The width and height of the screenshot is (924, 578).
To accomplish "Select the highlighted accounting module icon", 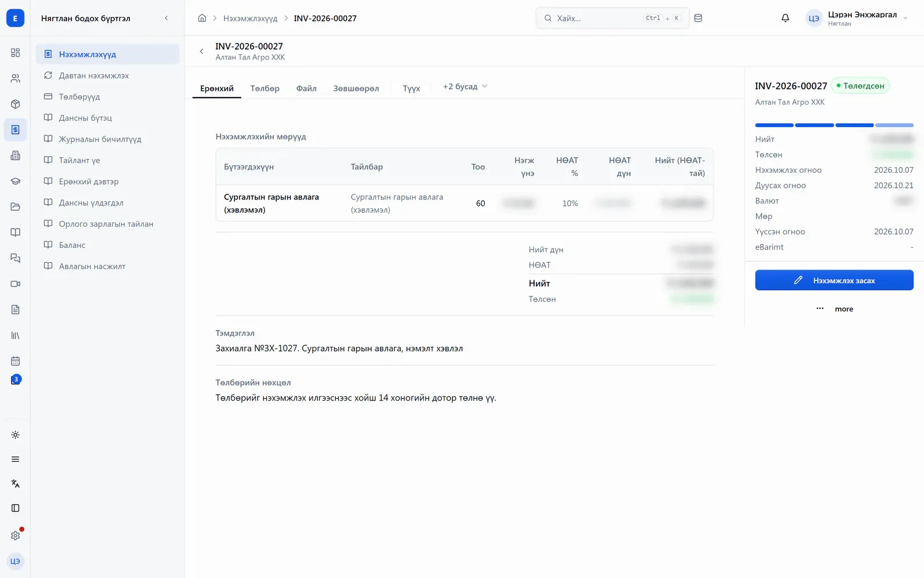I will point(16,129).
